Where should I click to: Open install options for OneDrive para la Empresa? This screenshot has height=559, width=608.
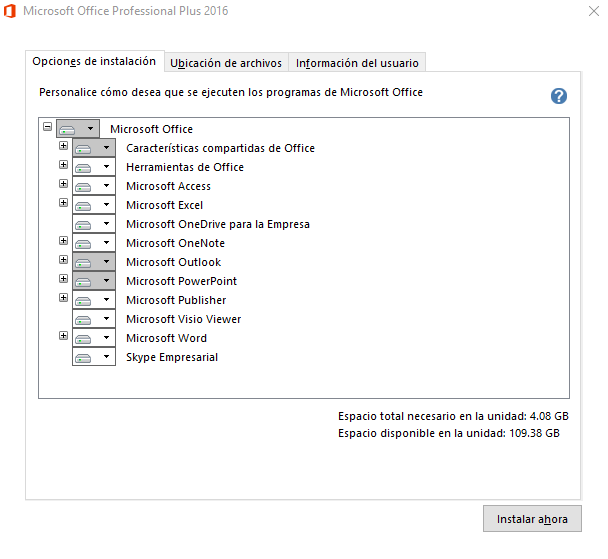coord(94,224)
